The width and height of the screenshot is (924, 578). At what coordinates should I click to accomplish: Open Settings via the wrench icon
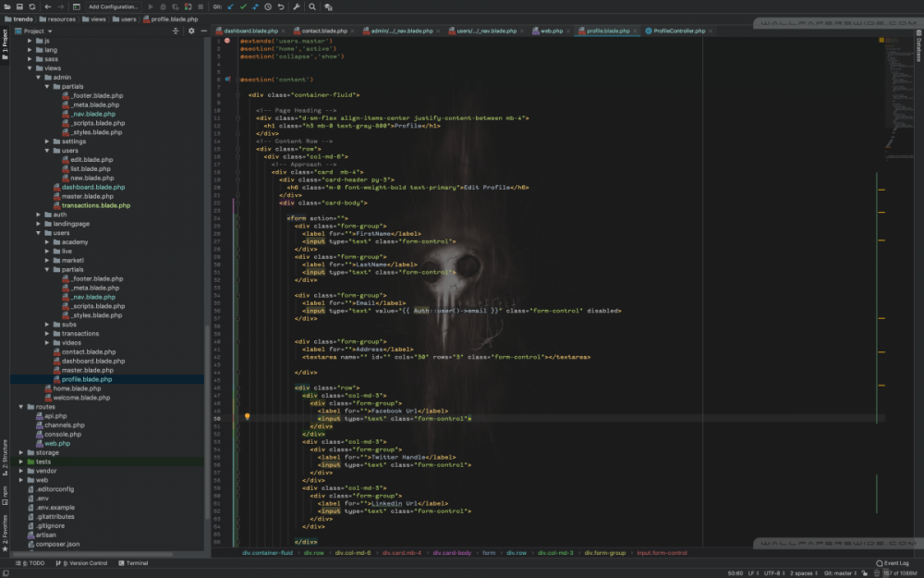[296, 6]
